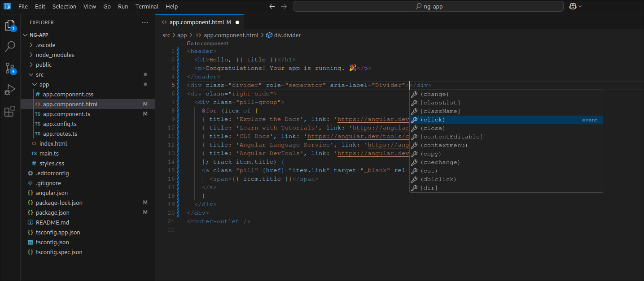The image size is (644, 281).
Task: Click 'div.divider' in the breadcrumb
Action: click(287, 35)
